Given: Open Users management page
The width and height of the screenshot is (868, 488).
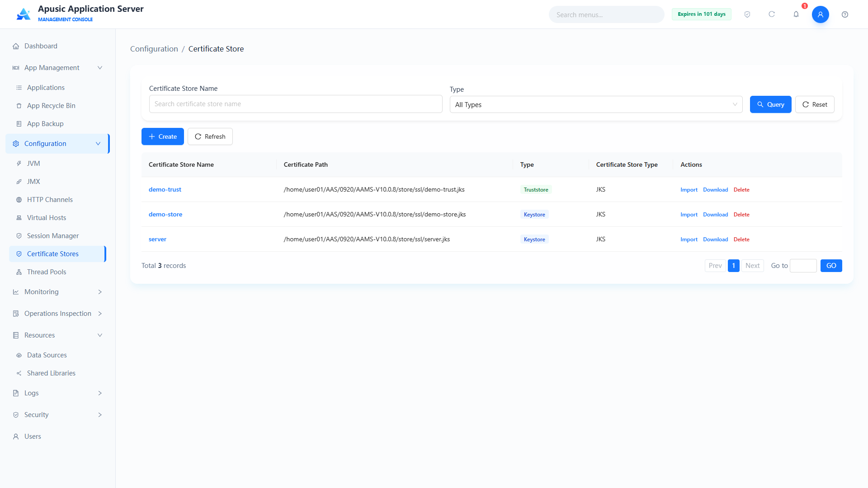Looking at the screenshot, I should (58, 436).
